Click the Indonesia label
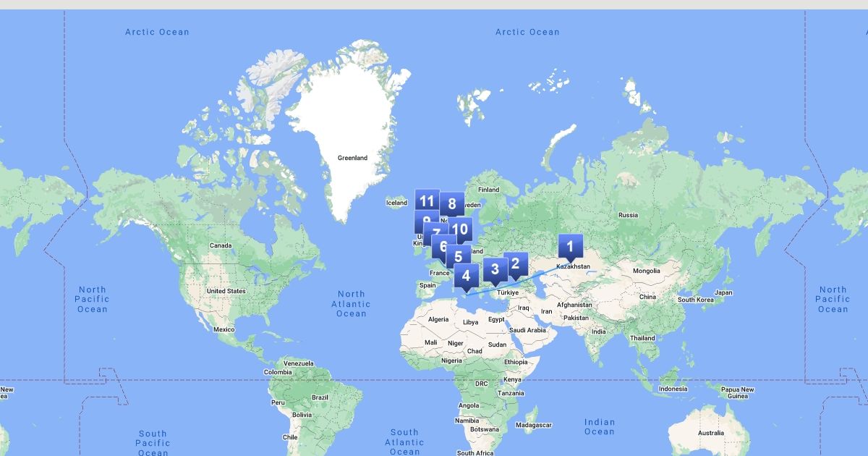 pos(673,389)
